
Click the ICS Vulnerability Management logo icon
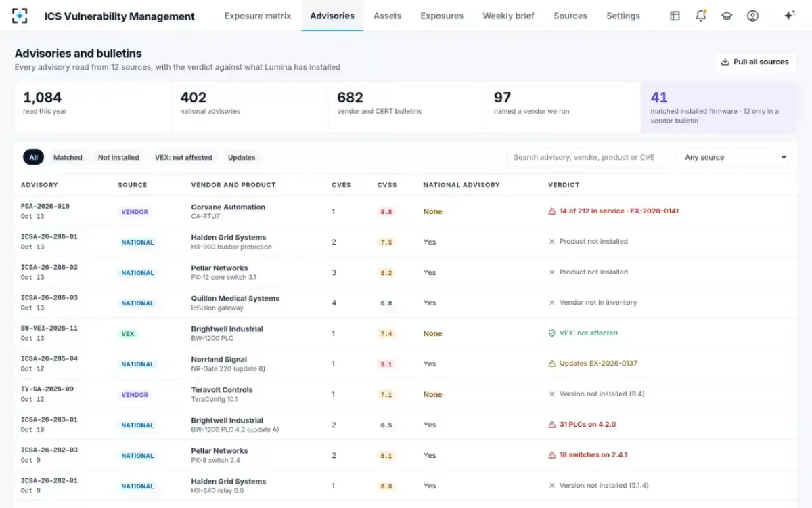coord(20,16)
